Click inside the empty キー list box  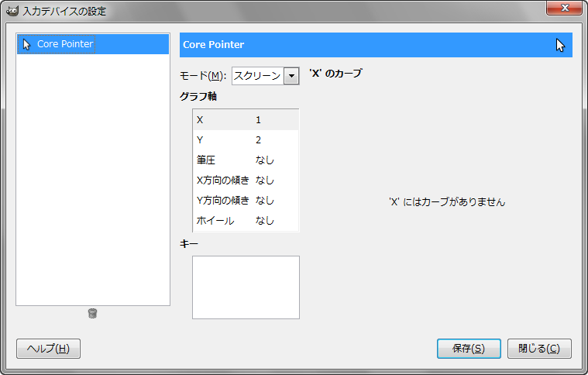(x=246, y=287)
